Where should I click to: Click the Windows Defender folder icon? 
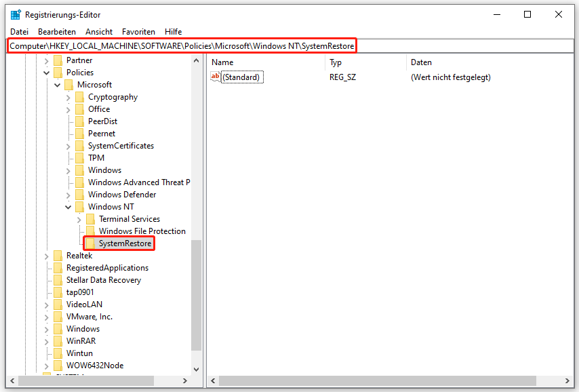(x=79, y=195)
